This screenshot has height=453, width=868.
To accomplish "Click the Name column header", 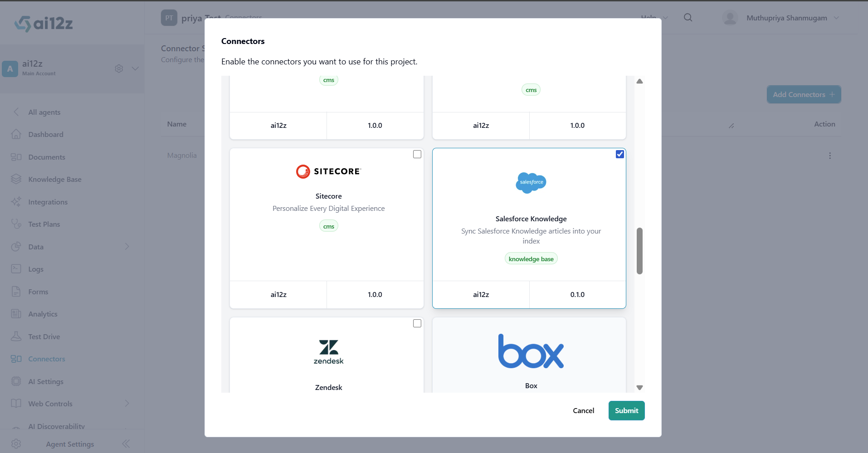I will click(x=177, y=124).
